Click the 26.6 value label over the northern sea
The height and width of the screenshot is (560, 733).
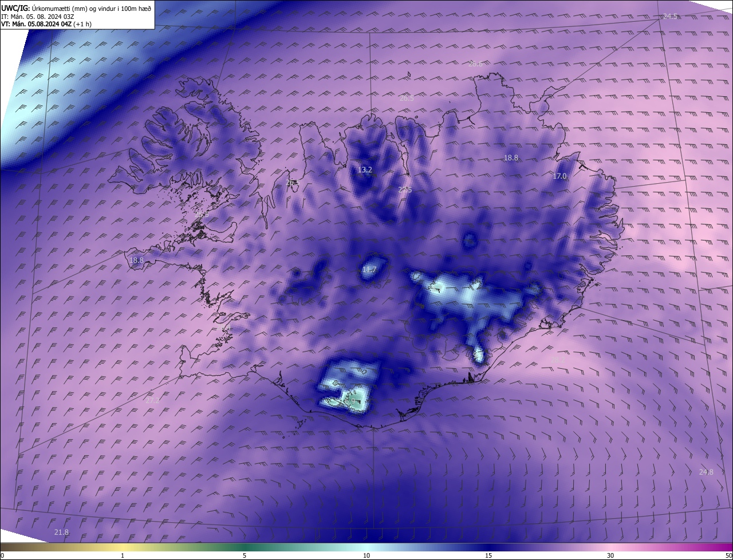(475, 64)
